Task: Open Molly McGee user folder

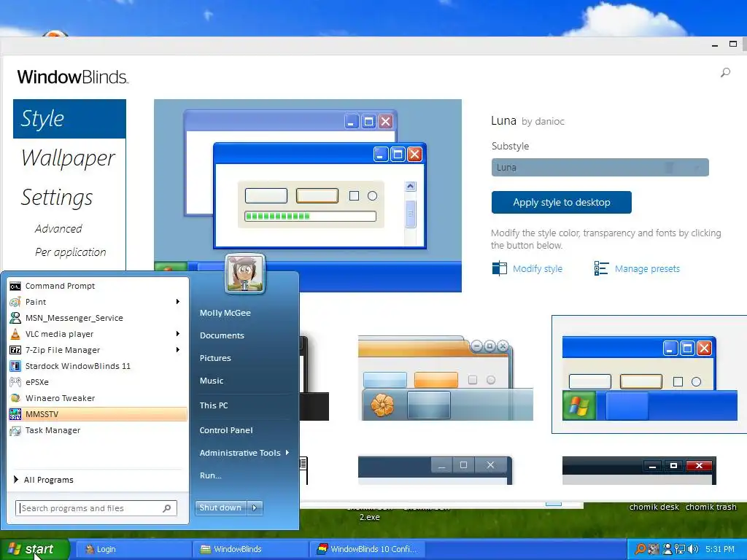Action: pos(225,313)
